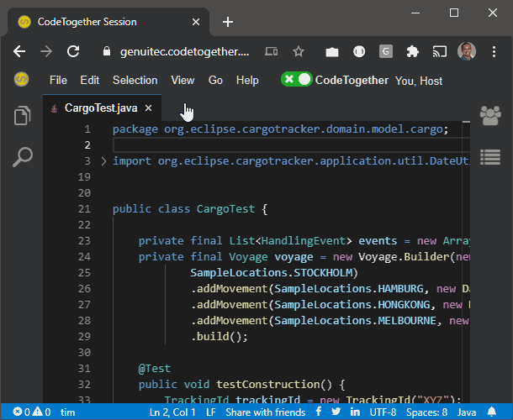
Task: Open the folder extension icon
Action: pos(332,52)
